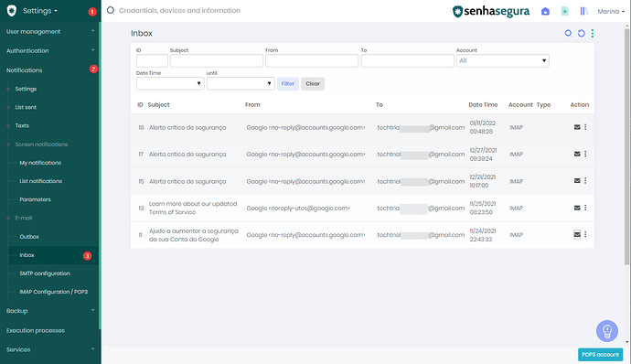Open the envelope icon for message ID 15
Screen dimensions: 631x364
577,181
